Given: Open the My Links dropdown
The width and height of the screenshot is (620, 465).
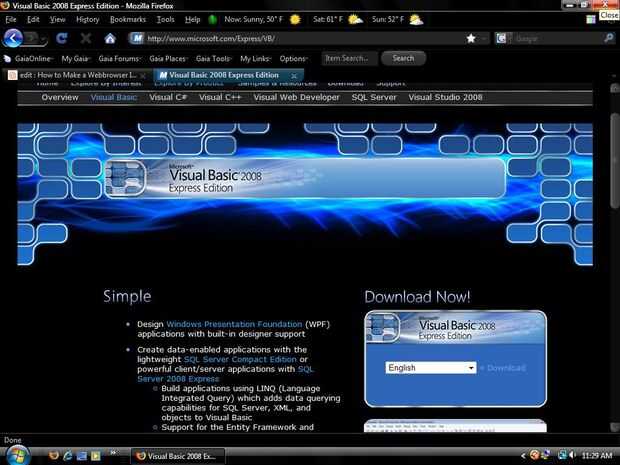Looking at the screenshot, I should pyautogui.click(x=255, y=59).
